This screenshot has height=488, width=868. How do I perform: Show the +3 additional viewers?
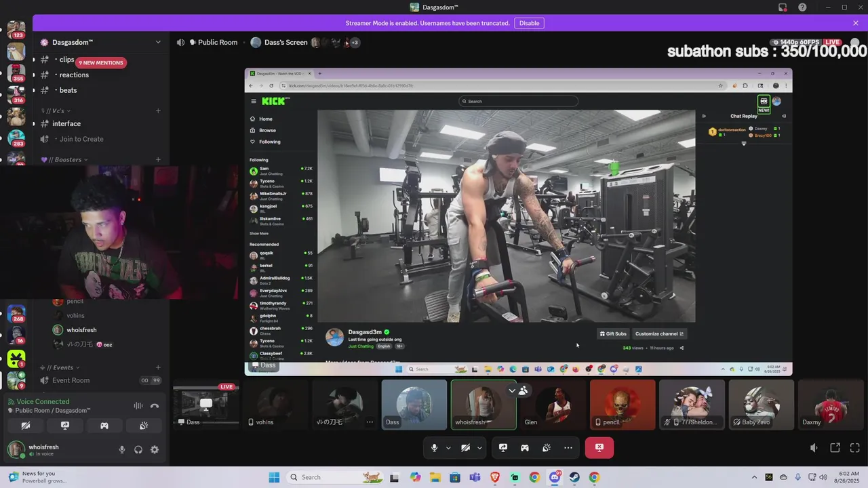(355, 42)
